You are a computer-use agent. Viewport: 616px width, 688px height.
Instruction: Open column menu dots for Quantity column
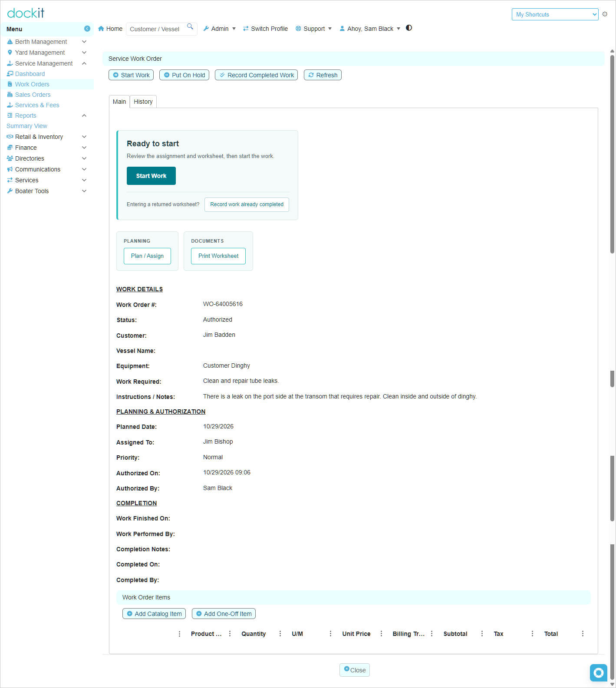point(280,634)
